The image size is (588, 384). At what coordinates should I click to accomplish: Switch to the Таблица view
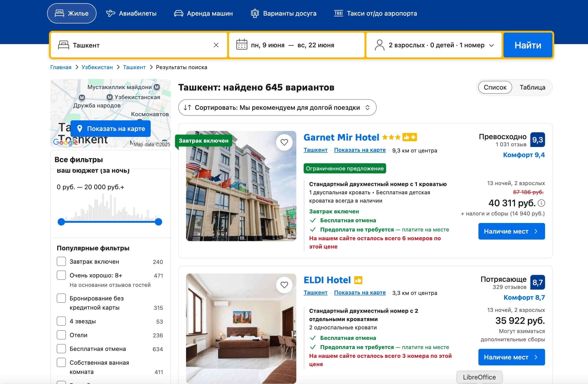point(532,88)
